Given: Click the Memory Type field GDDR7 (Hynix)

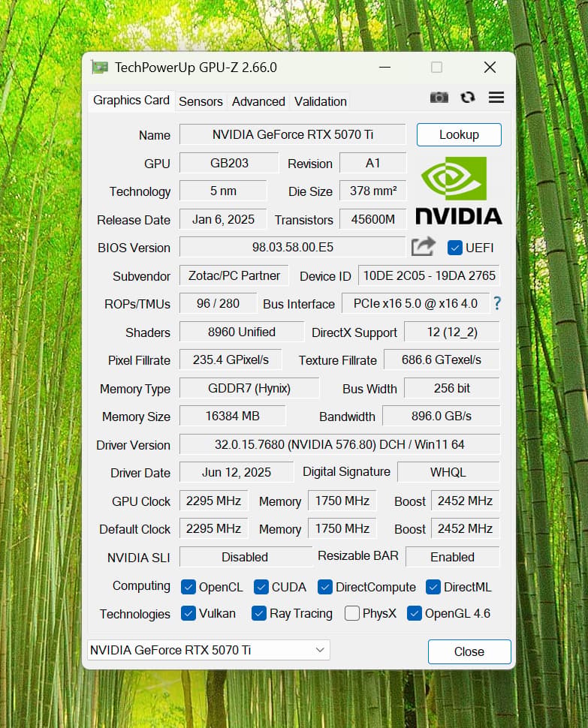Looking at the screenshot, I should pos(249,388).
